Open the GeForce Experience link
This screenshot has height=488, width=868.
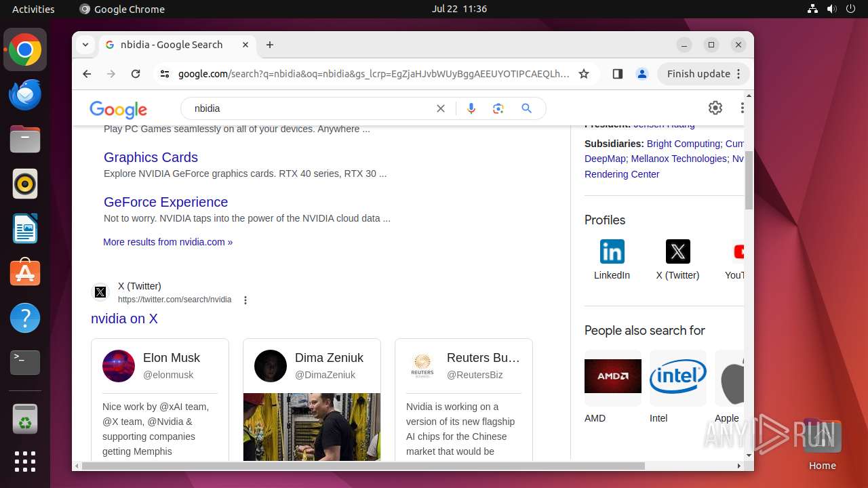pyautogui.click(x=165, y=202)
